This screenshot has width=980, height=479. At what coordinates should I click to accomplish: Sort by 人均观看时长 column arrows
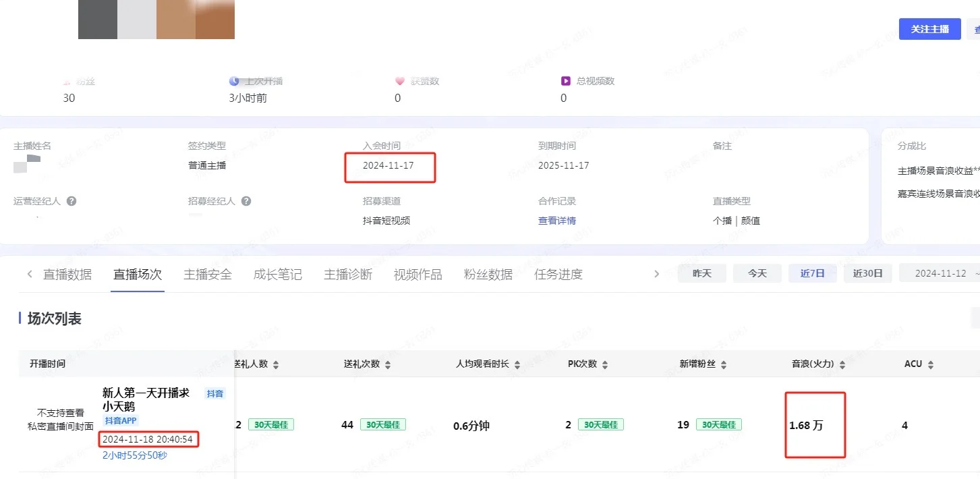pos(517,364)
